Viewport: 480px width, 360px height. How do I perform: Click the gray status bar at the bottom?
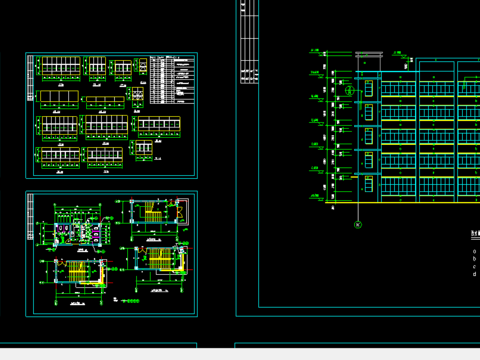tap(240, 354)
